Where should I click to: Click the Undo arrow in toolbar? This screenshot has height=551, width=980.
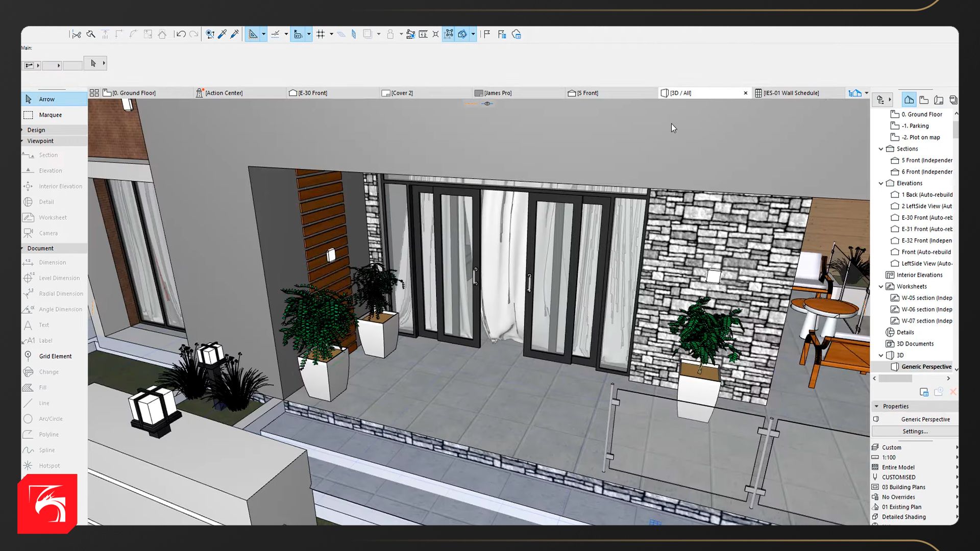pos(180,34)
